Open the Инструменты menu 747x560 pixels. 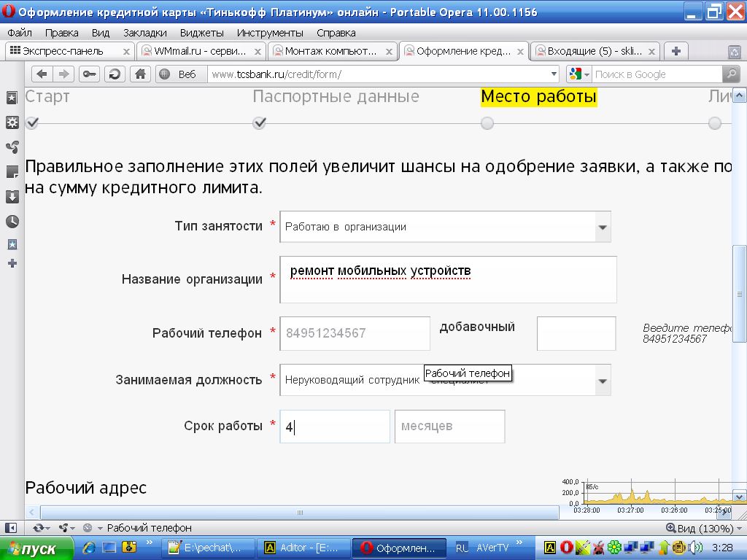[270, 33]
